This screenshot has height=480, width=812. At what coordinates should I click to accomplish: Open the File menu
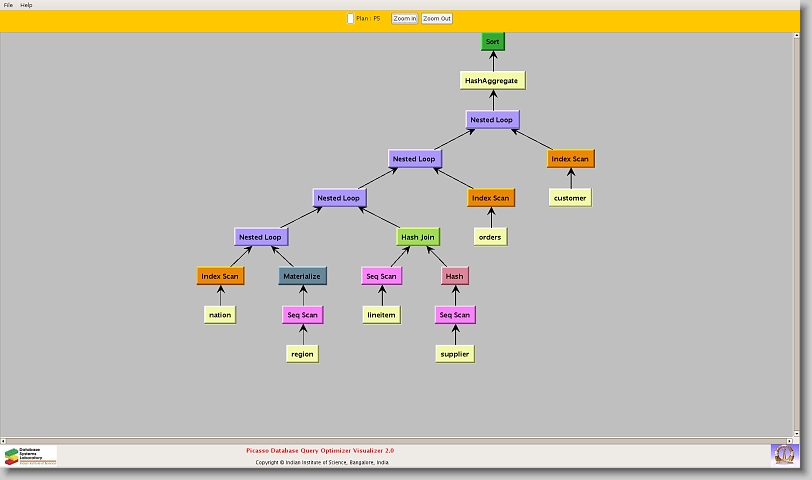pyautogui.click(x=8, y=5)
